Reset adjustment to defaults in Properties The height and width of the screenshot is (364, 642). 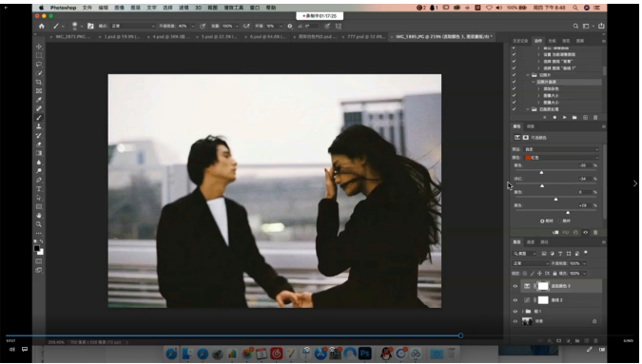tap(575, 232)
